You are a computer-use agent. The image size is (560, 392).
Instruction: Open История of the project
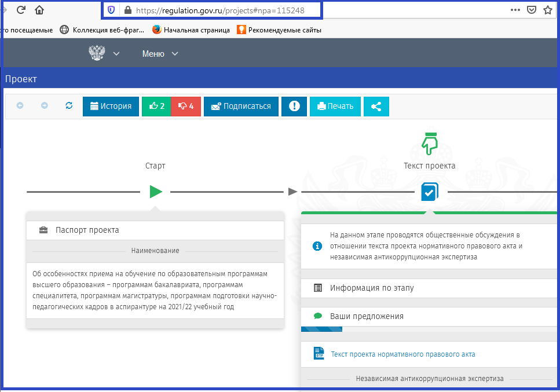111,107
